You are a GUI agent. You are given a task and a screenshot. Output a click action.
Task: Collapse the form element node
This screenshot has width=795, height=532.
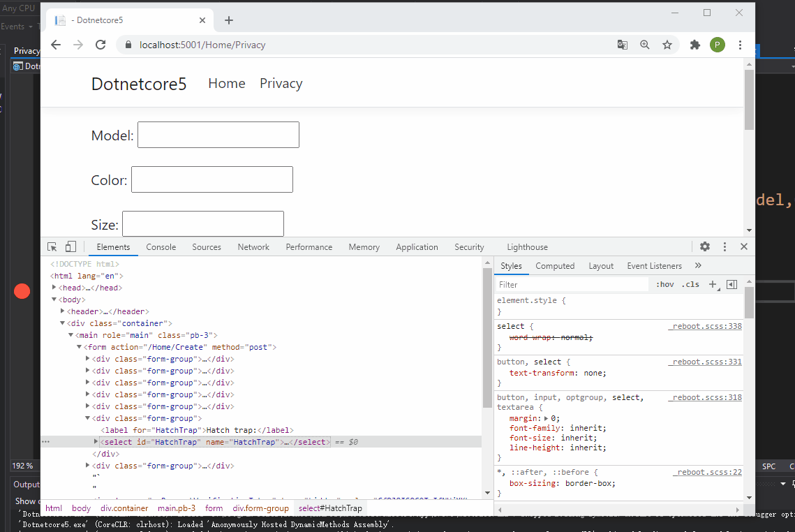pos(79,346)
